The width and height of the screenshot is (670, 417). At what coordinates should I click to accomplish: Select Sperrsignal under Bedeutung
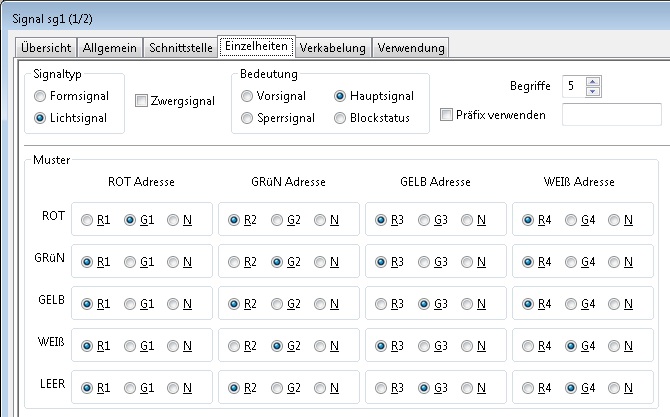247,118
